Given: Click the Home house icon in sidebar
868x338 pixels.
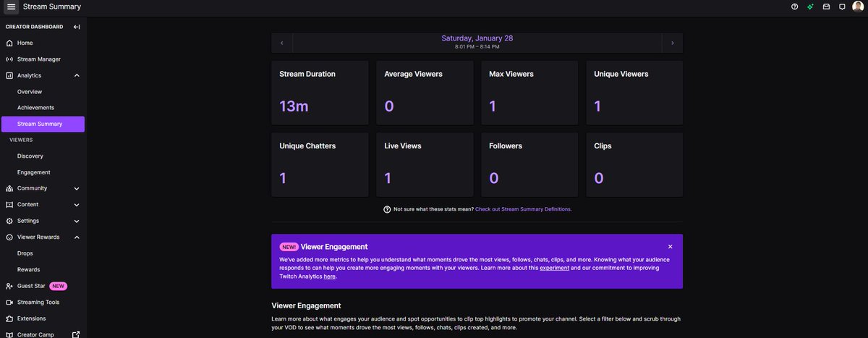Looking at the screenshot, I should [x=9, y=43].
